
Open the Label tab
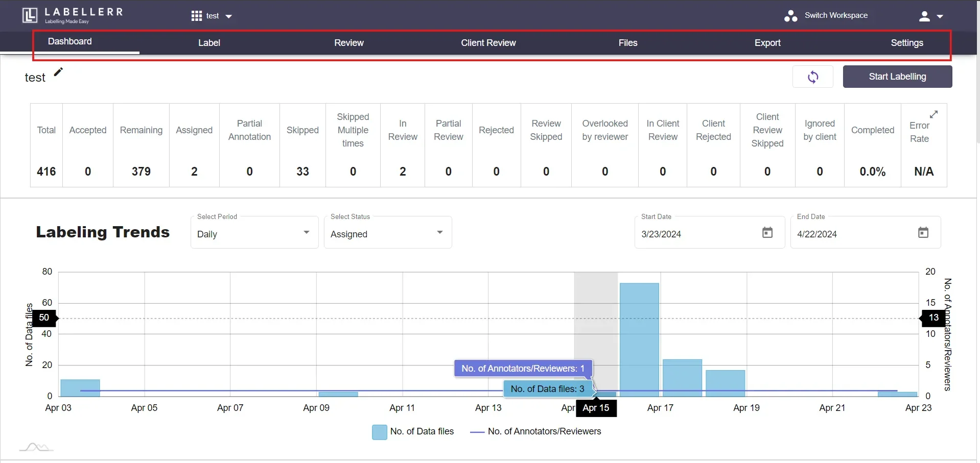point(209,43)
